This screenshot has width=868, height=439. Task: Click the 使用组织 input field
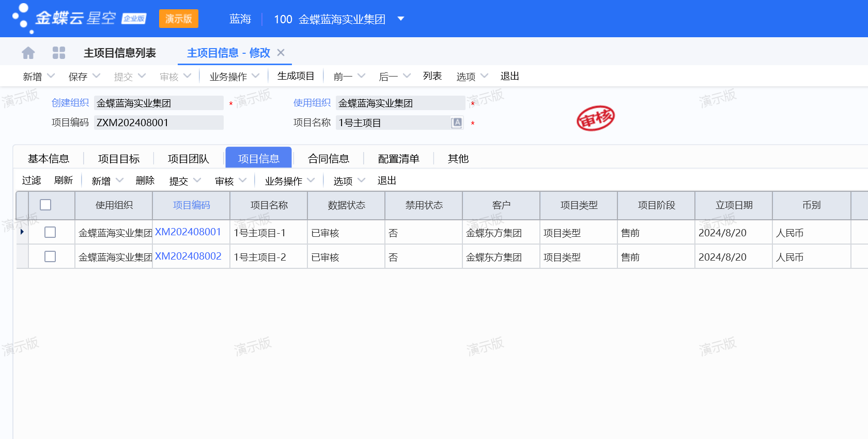pyautogui.click(x=400, y=103)
